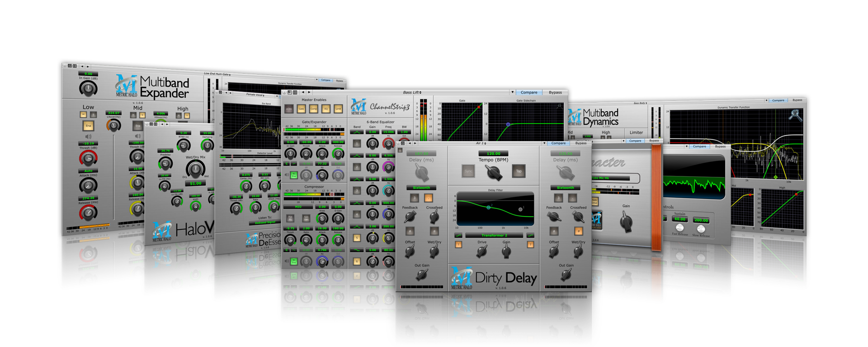Viewport: 868px width, 347px height.
Task: Click the Tap tempo button in Dirty Delay
Action: (x=519, y=171)
